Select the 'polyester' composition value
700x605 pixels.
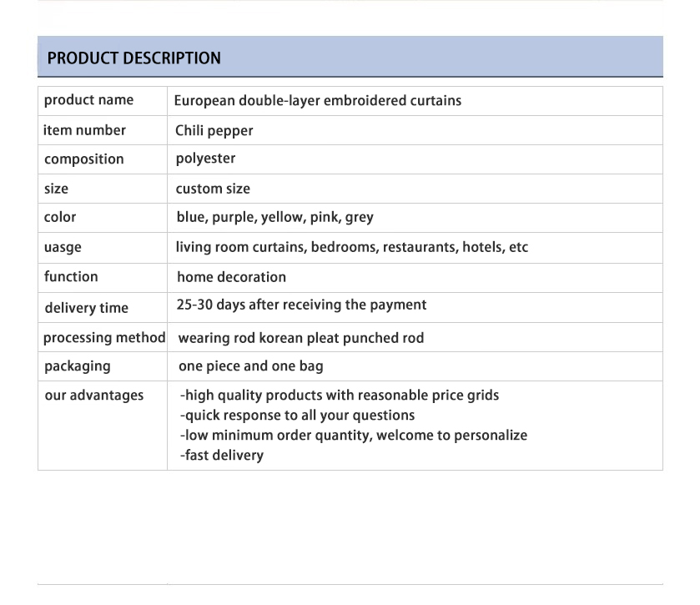tap(205, 159)
